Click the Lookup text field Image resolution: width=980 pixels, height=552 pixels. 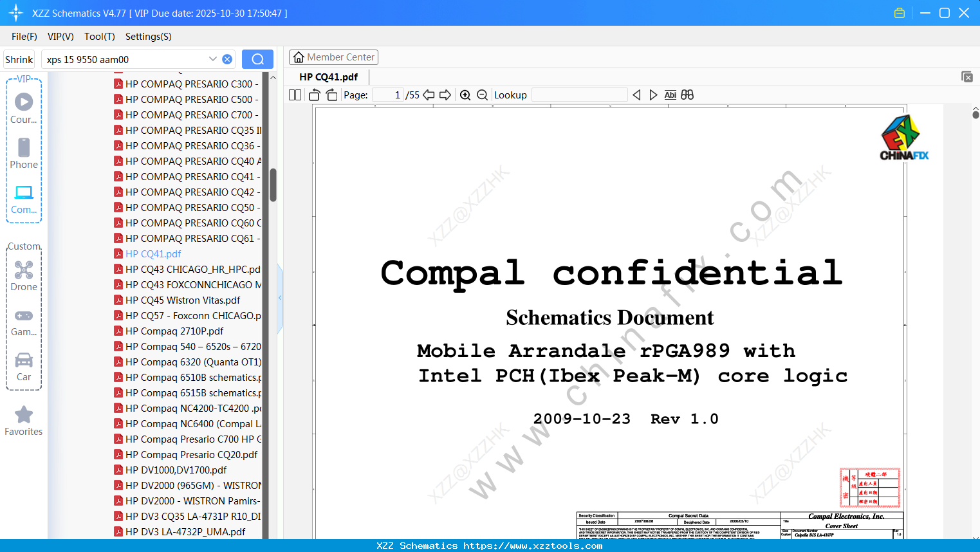pyautogui.click(x=580, y=95)
